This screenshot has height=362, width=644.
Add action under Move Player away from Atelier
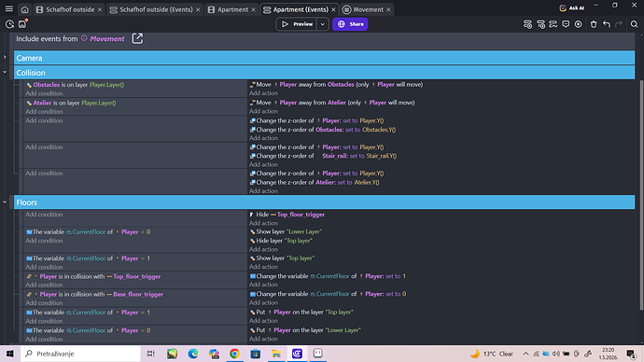coord(263,111)
